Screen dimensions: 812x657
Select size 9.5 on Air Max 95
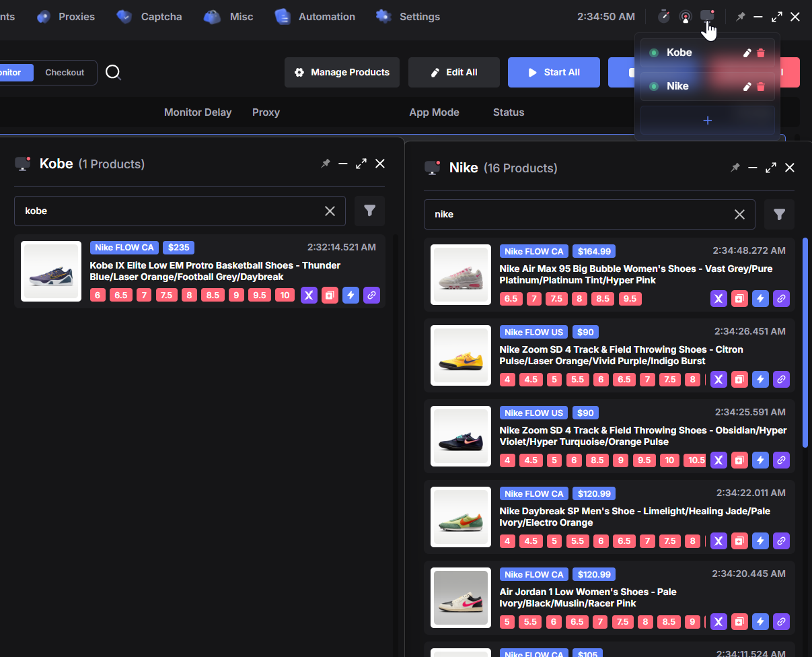(629, 298)
